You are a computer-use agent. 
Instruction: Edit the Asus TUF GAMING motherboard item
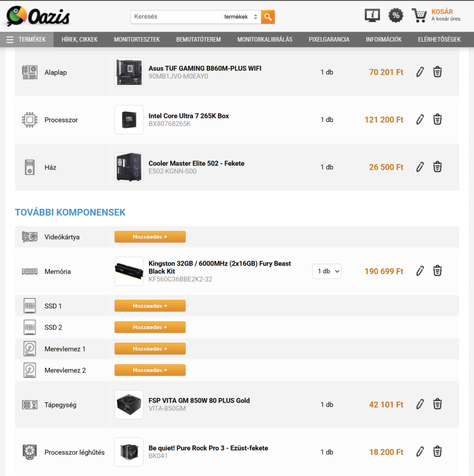[420, 72]
